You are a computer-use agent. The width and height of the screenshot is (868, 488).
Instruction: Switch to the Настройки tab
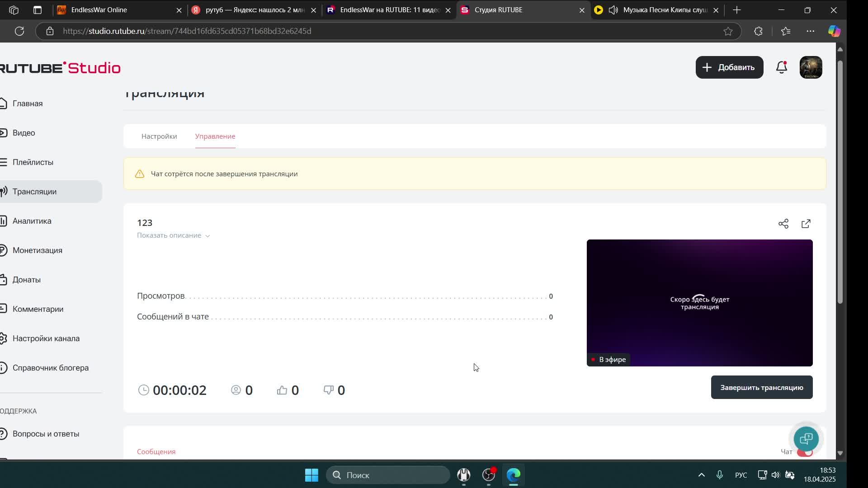[159, 136]
